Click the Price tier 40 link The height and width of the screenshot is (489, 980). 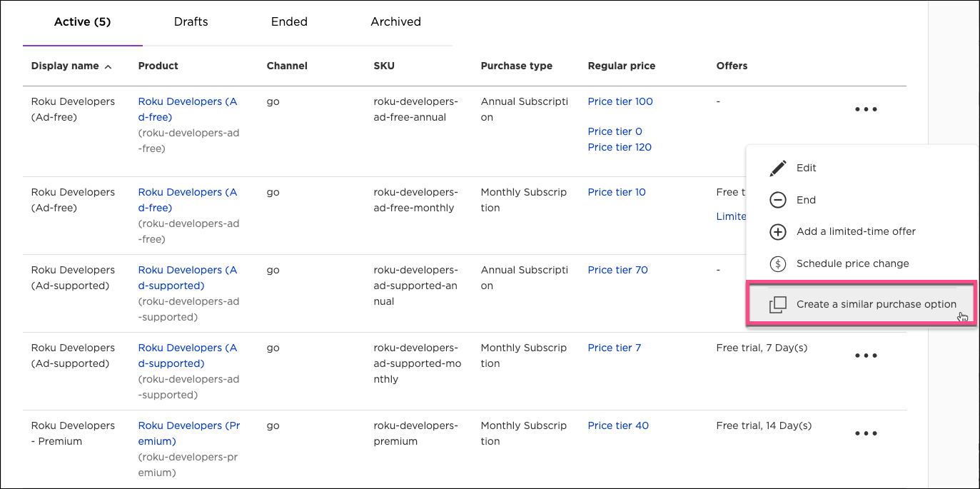point(618,425)
